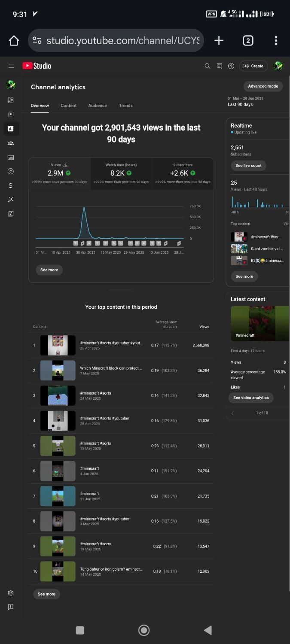Screen dimensions: 290x644
Task: Click the address bar showing studio.youtube.com
Action: pyautogui.click(x=116, y=40)
